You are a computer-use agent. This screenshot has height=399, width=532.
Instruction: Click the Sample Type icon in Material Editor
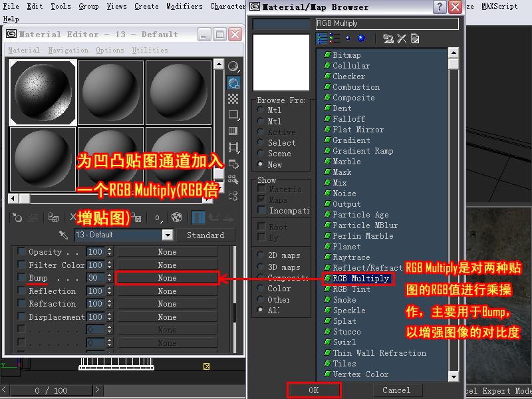pyautogui.click(x=233, y=67)
